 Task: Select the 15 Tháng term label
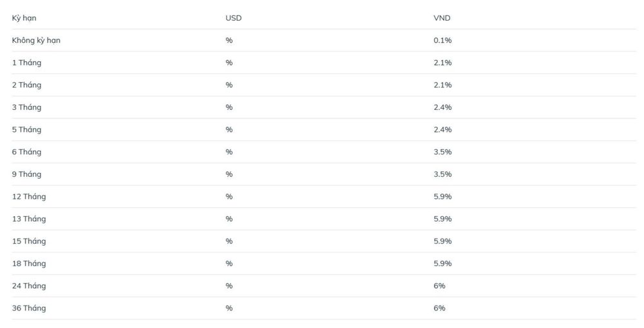click(x=29, y=241)
